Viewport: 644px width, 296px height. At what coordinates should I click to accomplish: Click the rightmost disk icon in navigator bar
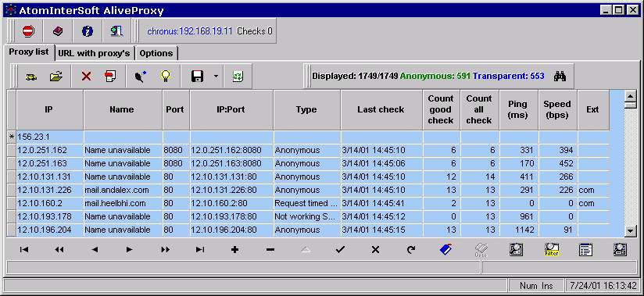(x=620, y=250)
